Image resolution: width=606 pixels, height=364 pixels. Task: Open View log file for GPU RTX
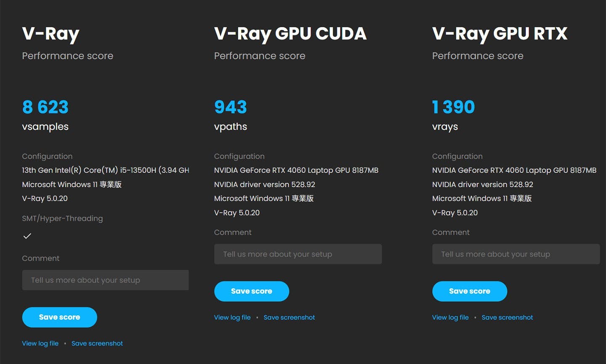(450, 317)
